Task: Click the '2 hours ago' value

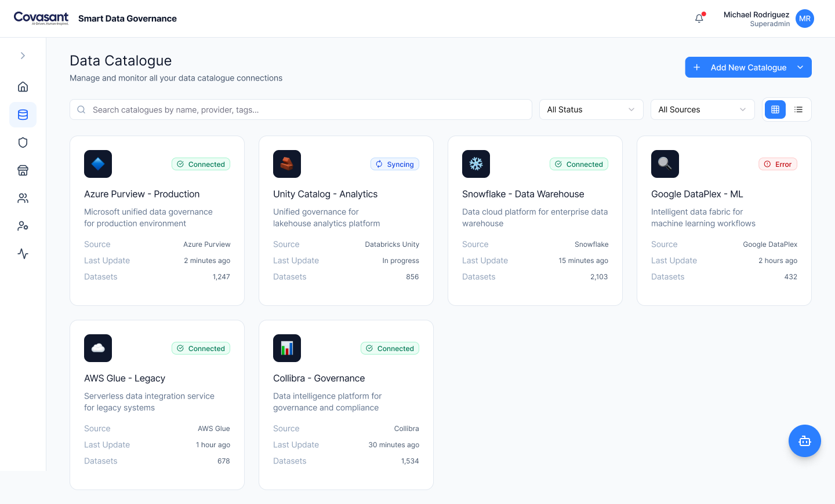Action: pyautogui.click(x=778, y=261)
